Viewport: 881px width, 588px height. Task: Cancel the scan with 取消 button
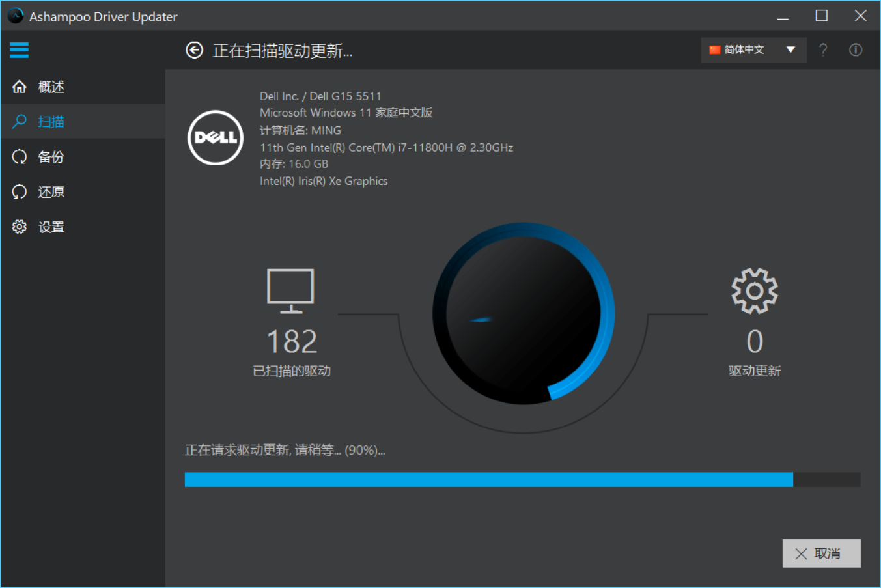pos(821,553)
